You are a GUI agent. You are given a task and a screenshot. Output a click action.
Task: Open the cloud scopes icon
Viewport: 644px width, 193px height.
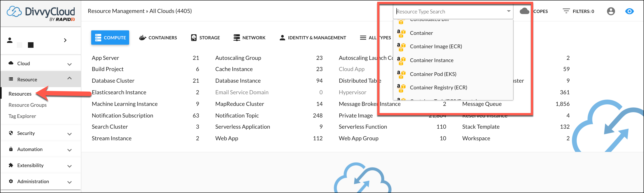pos(524,11)
